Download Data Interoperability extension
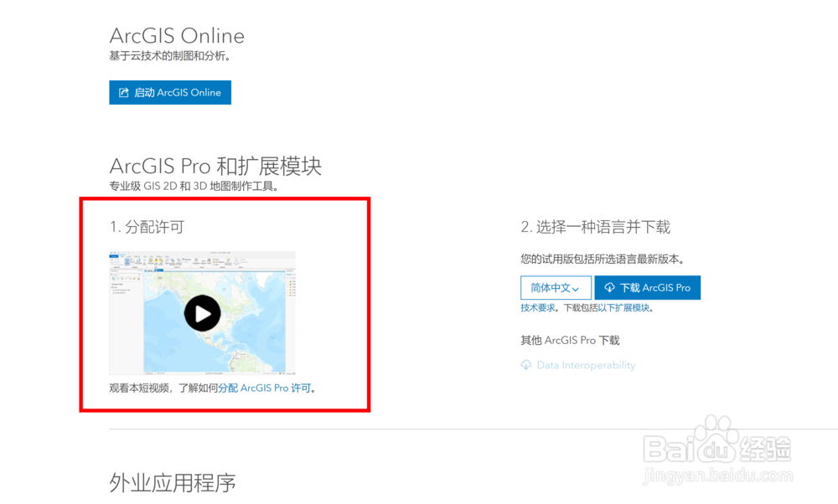The image size is (838, 504). coord(578,365)
